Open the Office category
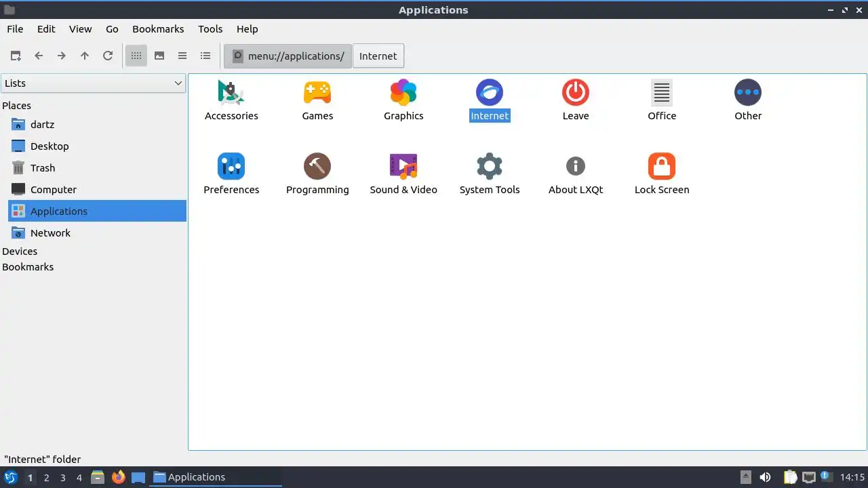Viewport: 868px width, 488px height. coord(662,100)
